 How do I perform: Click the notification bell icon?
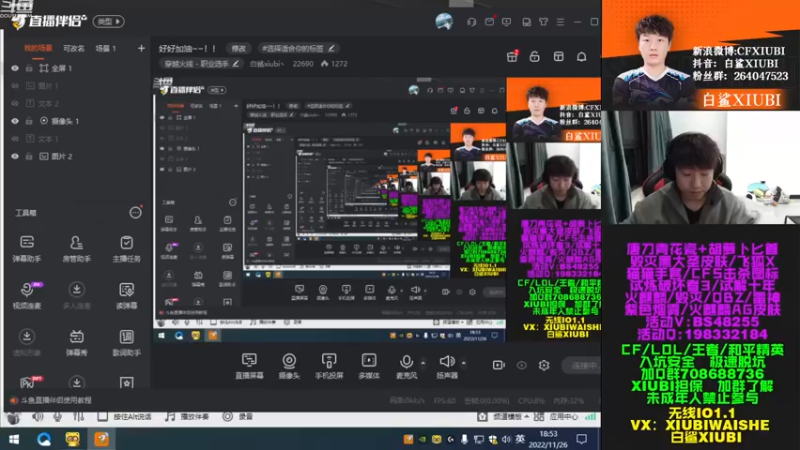tap(582, 57)
